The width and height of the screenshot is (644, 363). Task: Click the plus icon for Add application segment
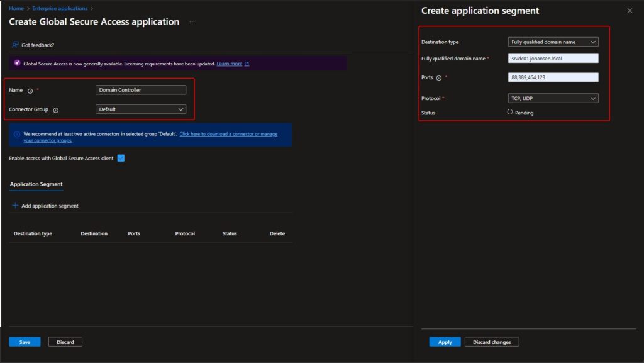15,205
